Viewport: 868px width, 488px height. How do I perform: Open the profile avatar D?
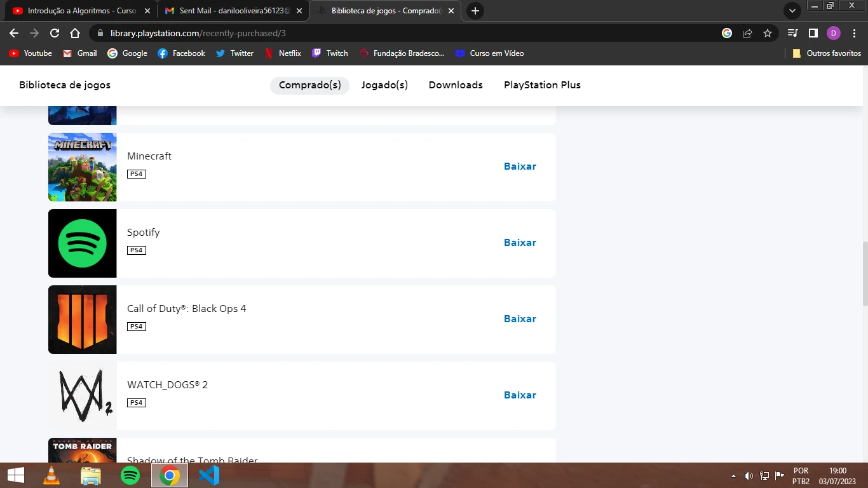(x=834, y=33)
